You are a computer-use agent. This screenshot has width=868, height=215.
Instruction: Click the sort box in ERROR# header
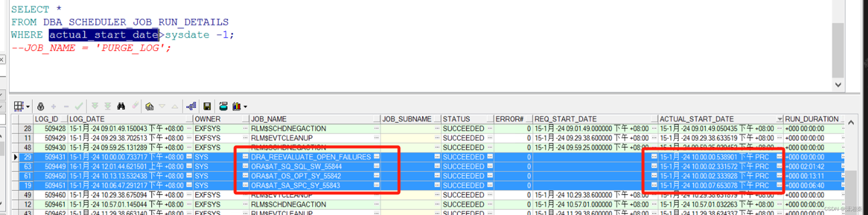529,119
